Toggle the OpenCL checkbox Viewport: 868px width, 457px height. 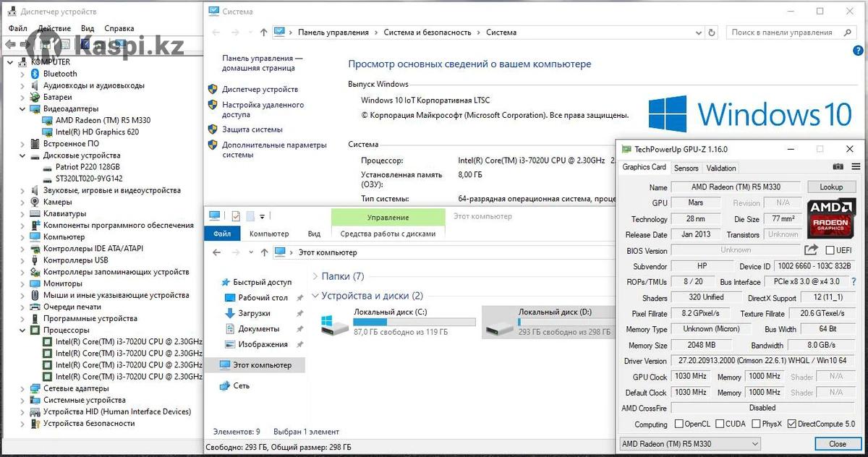(x=678, y=424)
